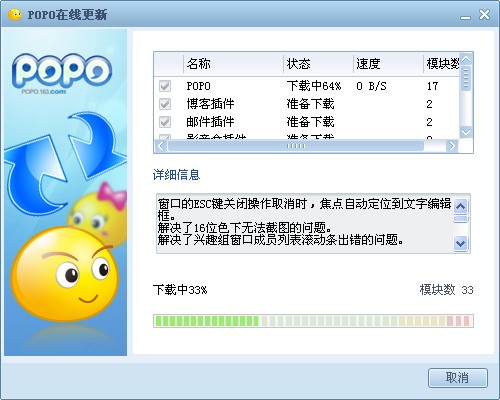Select the 博客插件 row name
The image size is (500, 400).
tap(210, 104)
